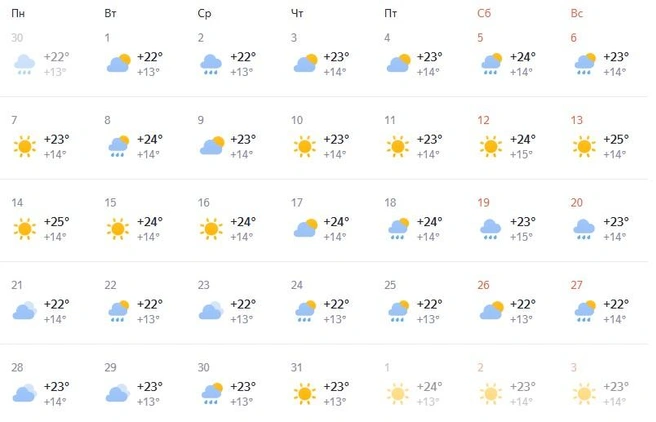The height and width of the screenshot is (422, 656).
Task: Select the Сб weekday column header
Action: click(x=484, y=13)
